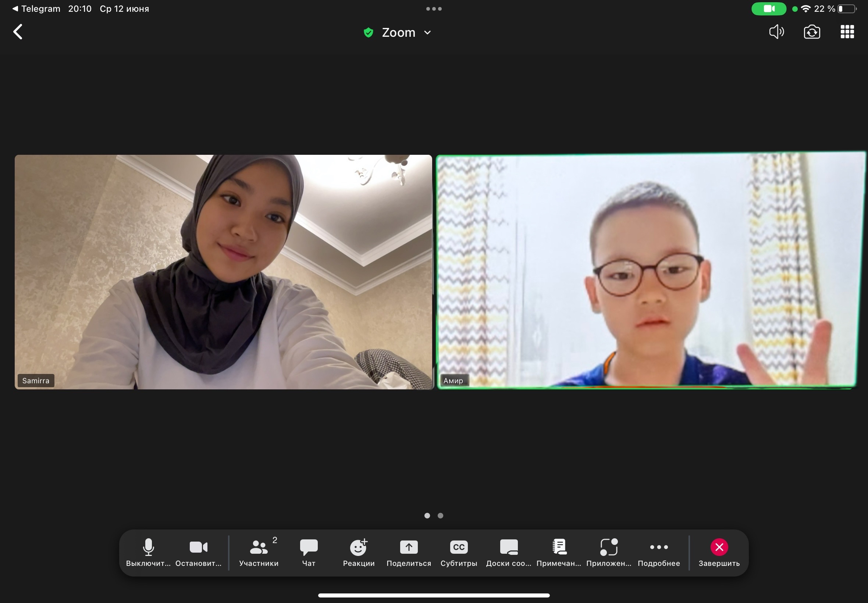
Task: Return to Telegram via status bar
Action: point(36,9)
